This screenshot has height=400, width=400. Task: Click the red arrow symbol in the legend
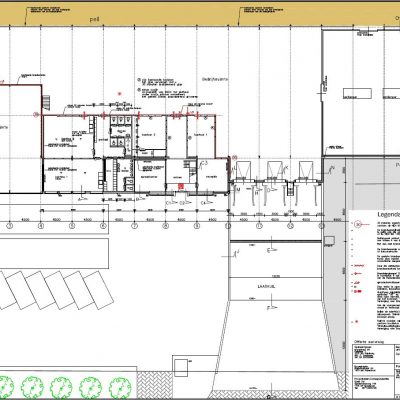point(358,273)
